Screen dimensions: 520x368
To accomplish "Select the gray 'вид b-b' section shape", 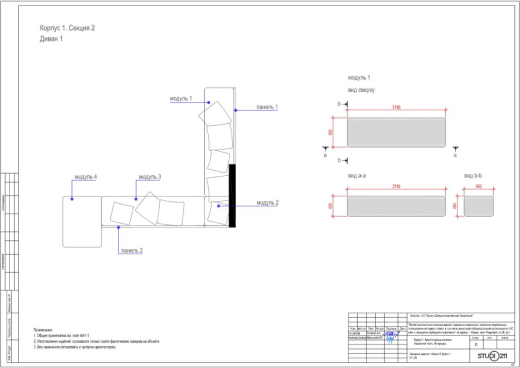I will 479,206.
